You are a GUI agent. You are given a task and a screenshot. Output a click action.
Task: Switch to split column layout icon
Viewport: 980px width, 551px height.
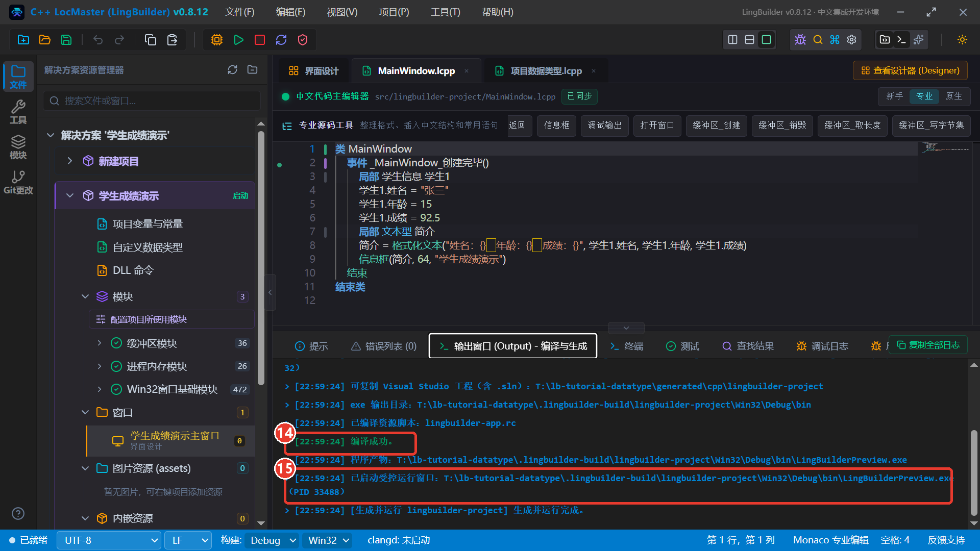[732, 40]
